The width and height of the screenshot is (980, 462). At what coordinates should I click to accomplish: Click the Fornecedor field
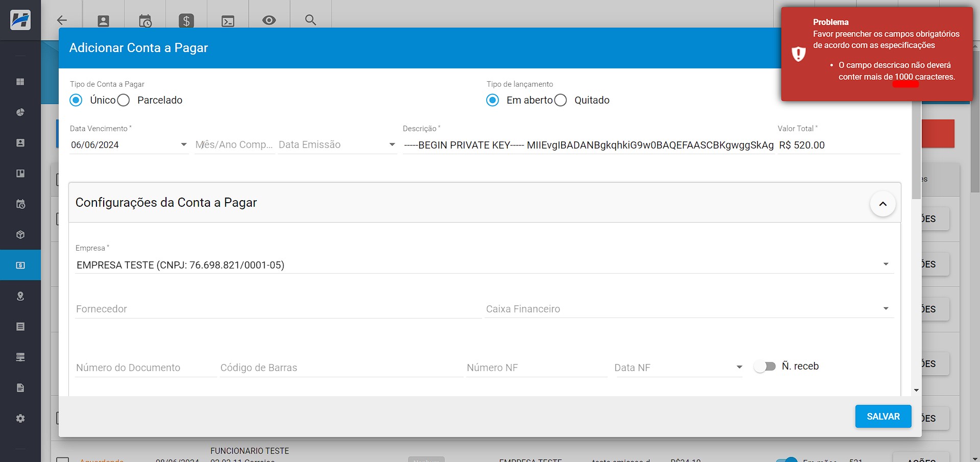pyautogui.click(x=278, y=309)
